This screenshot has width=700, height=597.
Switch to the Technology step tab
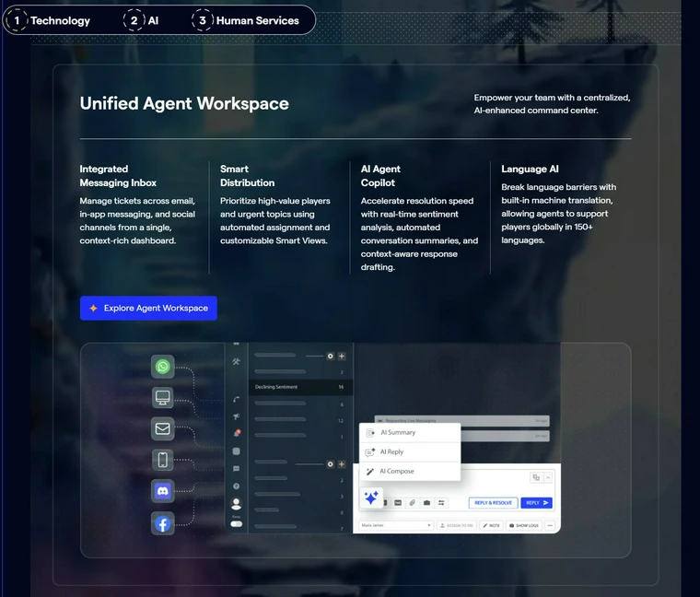click(49, 20)
